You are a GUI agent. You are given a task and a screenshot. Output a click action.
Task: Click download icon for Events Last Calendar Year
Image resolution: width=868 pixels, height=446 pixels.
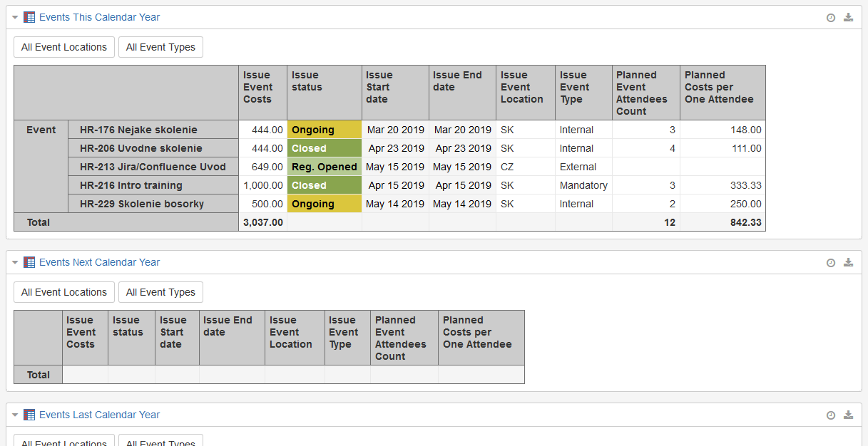[x=848, y=415]
